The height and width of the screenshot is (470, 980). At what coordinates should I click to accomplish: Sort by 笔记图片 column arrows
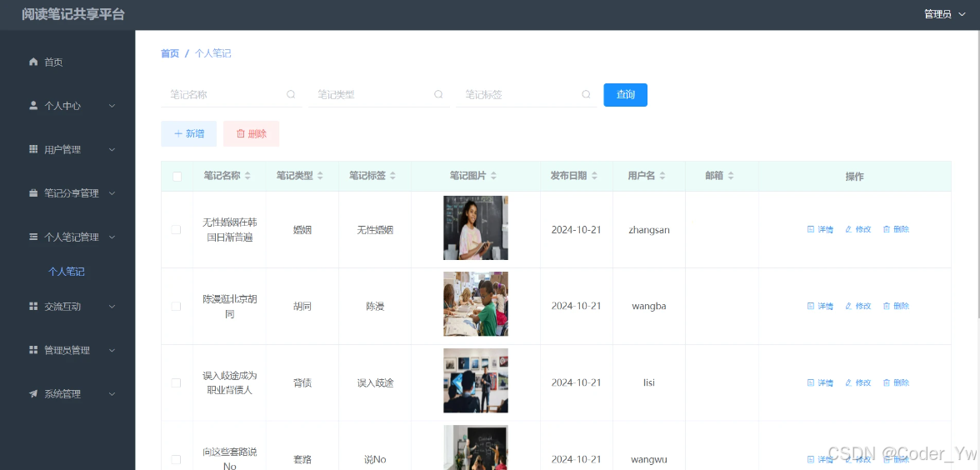(x=493, y=177)
